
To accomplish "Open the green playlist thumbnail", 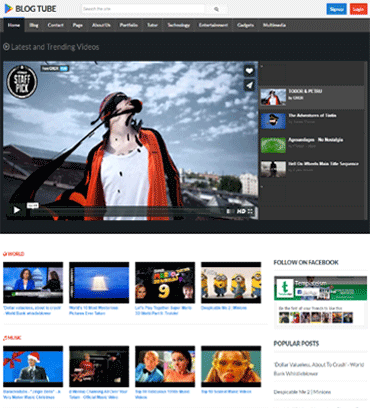I will (273, 145).
